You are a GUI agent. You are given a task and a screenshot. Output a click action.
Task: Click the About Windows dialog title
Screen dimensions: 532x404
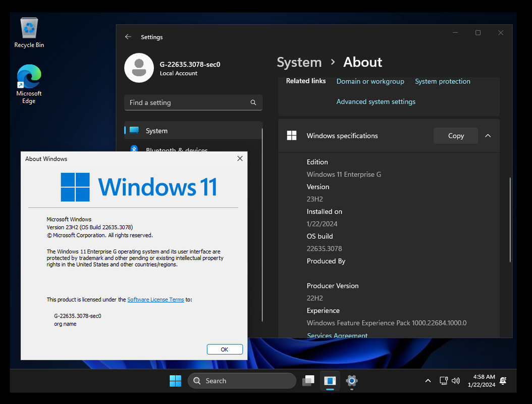[x=46, y=159]
